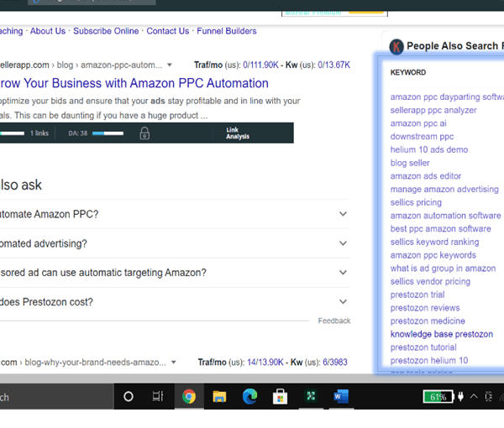The image size is (504, 428).
Task: Open 'Contact Us' sitelink
Action: pyautogui.click(x=168, y=31)
